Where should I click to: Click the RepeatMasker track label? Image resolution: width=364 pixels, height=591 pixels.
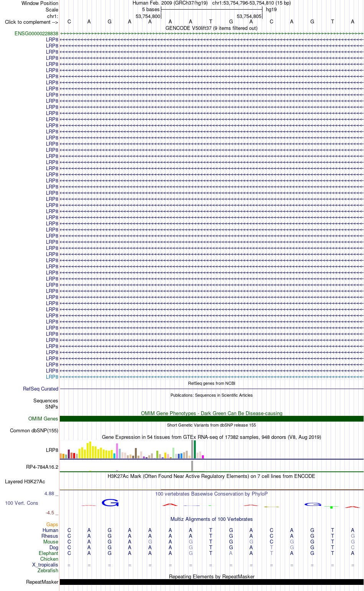coord(42,582)
